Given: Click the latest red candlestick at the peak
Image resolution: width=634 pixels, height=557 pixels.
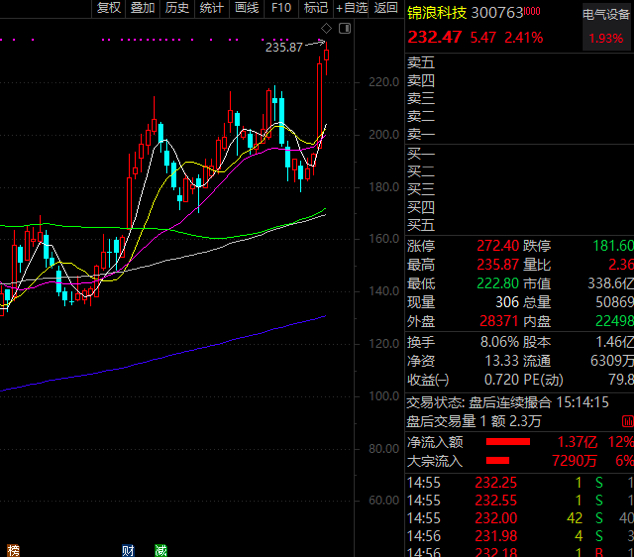Looking at the screenshot, I should (x=326, y=57).
